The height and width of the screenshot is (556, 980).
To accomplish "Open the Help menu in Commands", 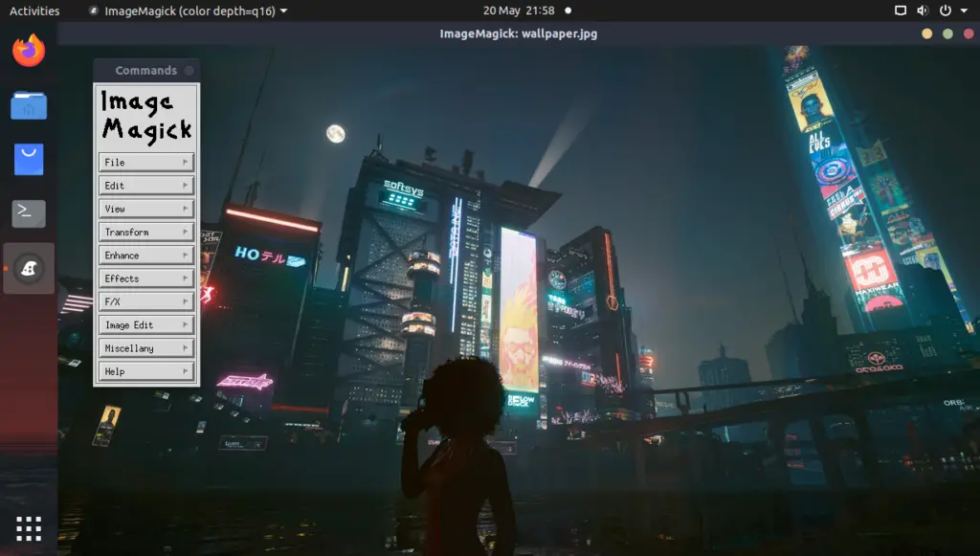I will point(146,371).
